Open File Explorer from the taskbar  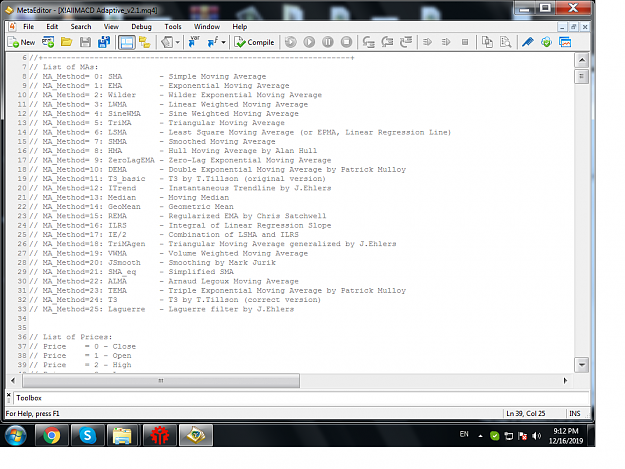(122, 435)
